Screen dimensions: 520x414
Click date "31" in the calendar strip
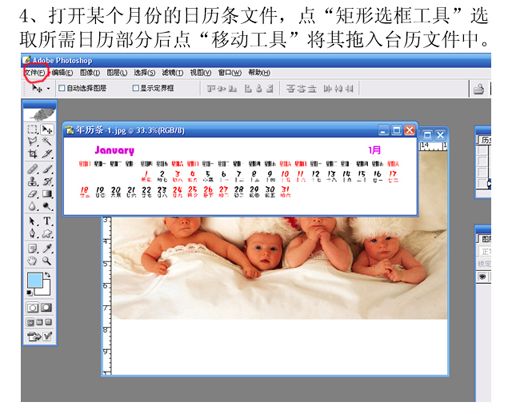(x=286, y=190)
